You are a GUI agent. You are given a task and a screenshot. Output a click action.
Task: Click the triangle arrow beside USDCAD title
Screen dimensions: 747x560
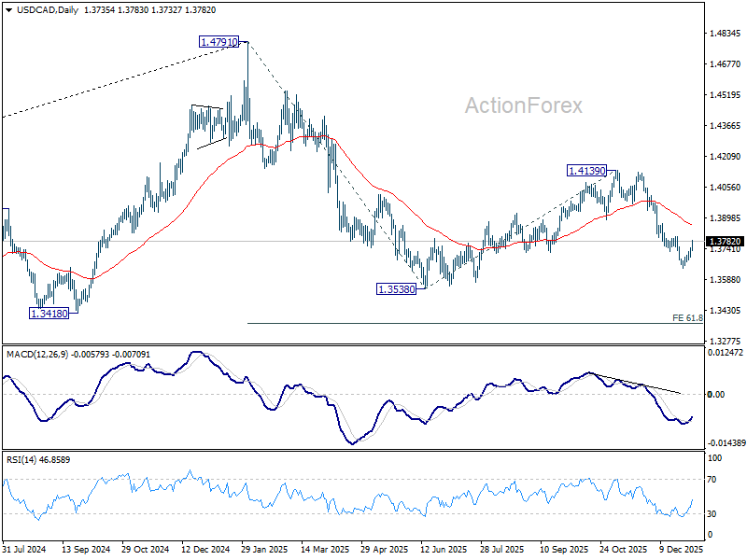pyautogui.click(x=8, y=10)
